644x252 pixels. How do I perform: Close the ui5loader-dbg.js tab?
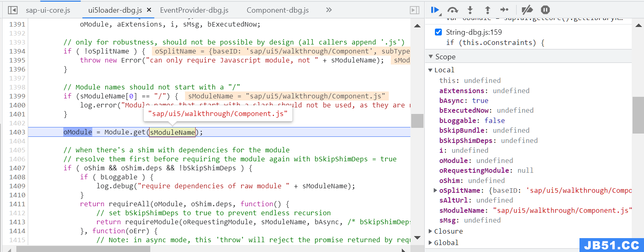click(149, 10)
